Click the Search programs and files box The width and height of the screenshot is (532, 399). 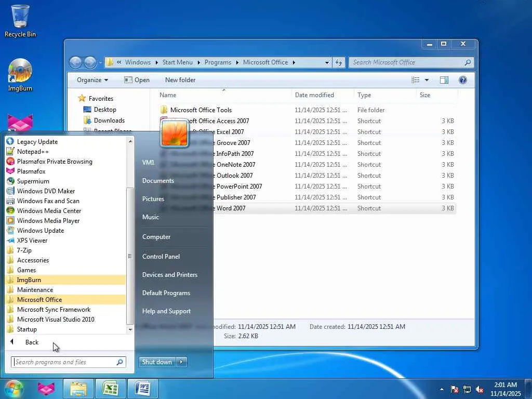coord(68,362)
